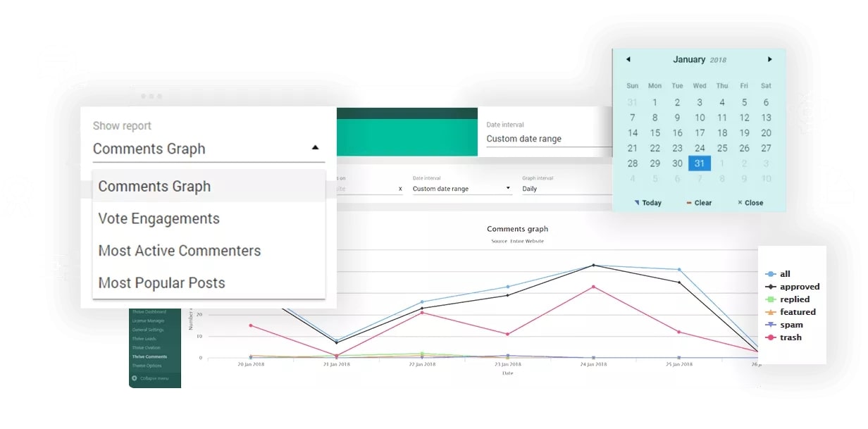Toggle the featured series in the legend

click(x=798, y=312)
